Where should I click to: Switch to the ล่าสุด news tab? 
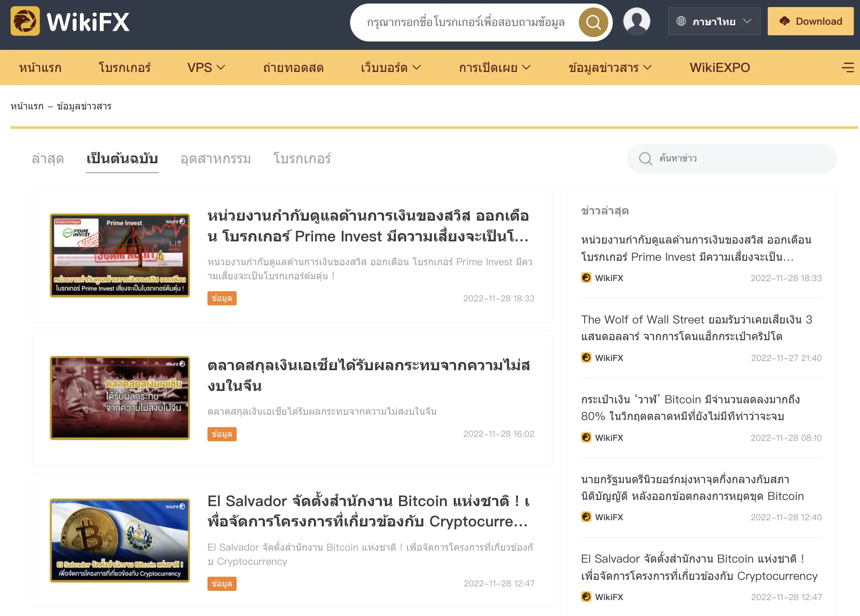(48, 158)
